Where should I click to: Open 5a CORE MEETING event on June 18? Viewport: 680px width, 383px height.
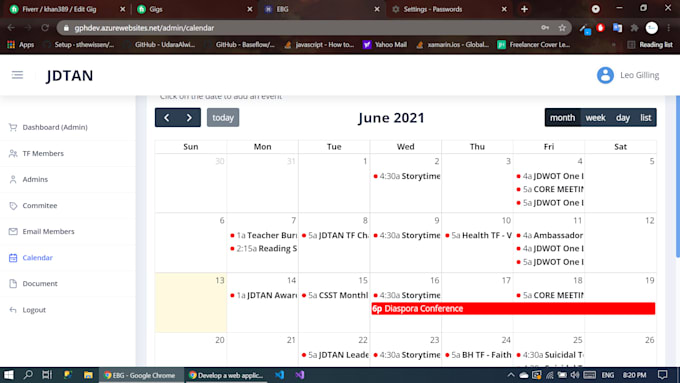coord(549,295)
